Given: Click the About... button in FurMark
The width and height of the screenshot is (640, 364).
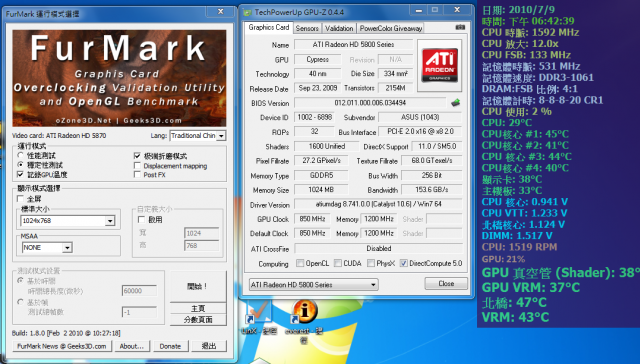Looking at the screenshot, I should (131, 346).
